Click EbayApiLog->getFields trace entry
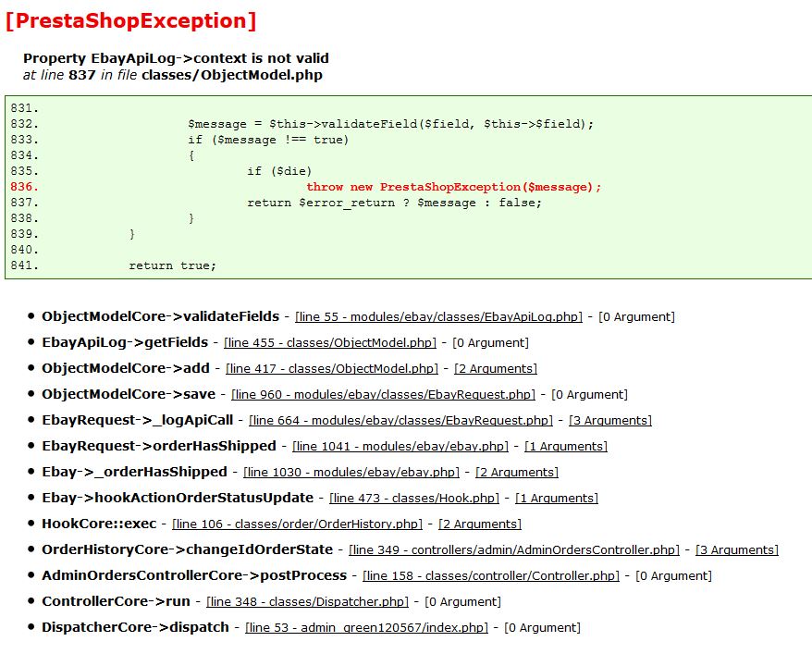812x666 pixels. (125, 342)
